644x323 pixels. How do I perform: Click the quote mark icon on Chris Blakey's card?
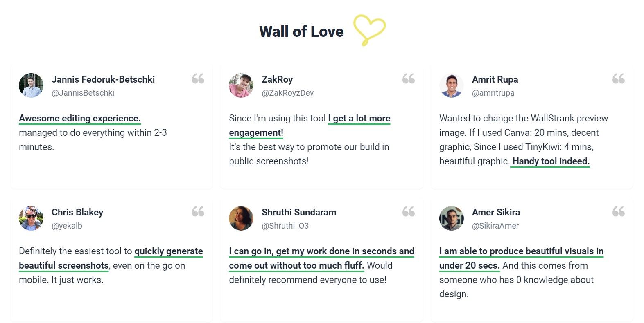[198, 211]
